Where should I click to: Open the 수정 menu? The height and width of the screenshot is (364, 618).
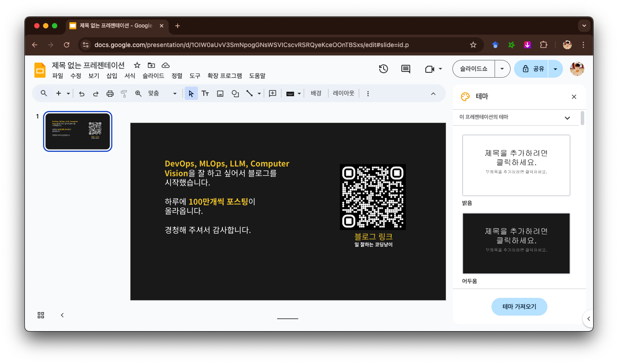75,76
